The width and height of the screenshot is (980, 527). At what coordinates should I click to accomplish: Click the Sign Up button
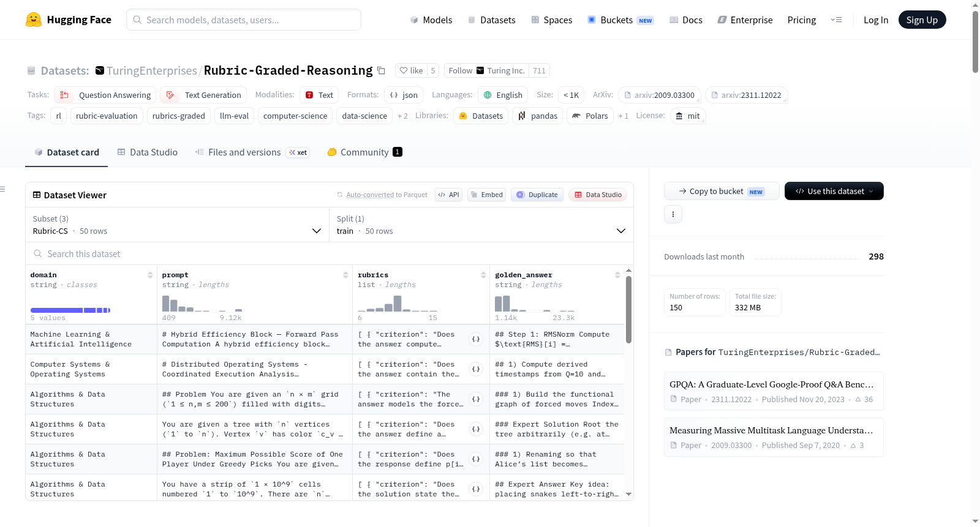click(x=922, y=20)
